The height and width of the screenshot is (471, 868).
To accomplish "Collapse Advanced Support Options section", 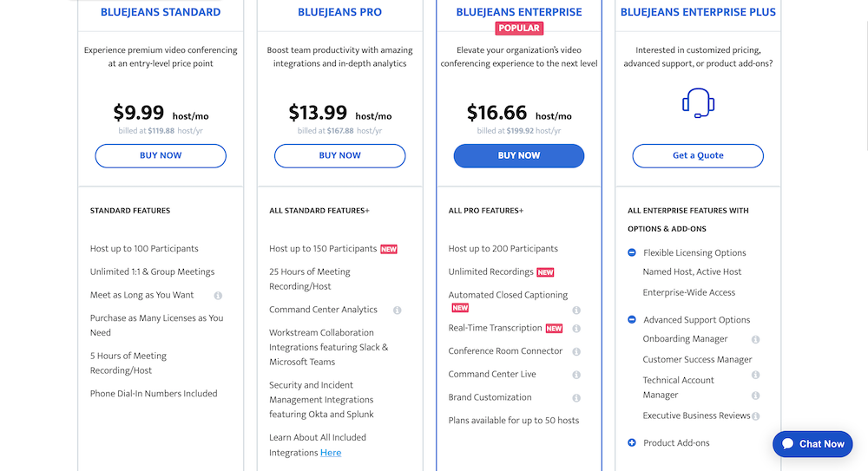I will (x=631, y=320).
